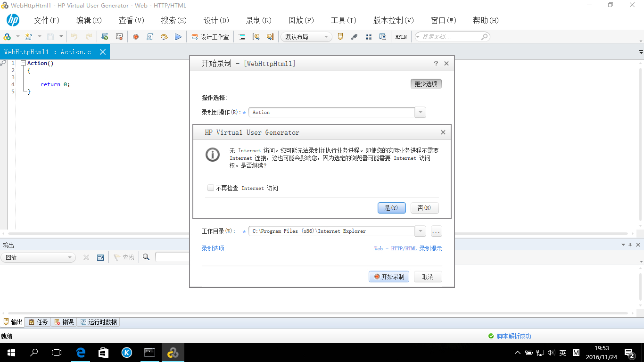Click the undo arrow icon
This screenshot has height=362, width=644.
(x=74, y=37)
